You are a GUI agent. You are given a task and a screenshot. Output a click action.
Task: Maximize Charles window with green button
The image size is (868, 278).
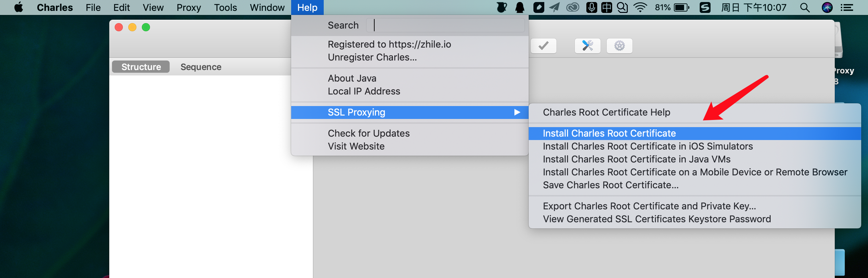[146, 27]
